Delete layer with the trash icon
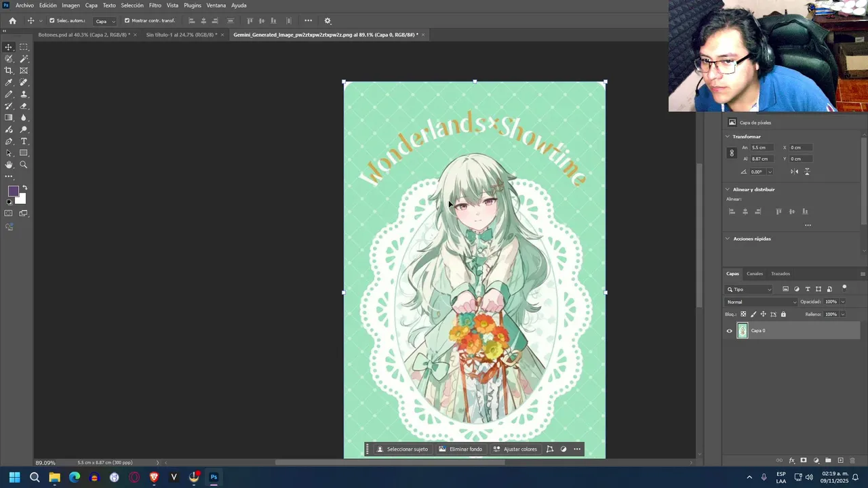 (853, 461)
